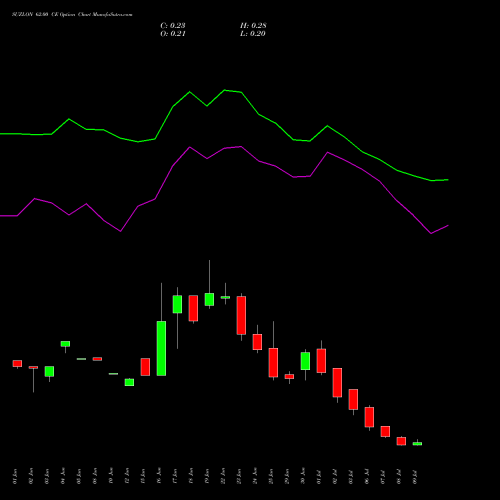This screenshot has width=500, height=500.
Task: Click the 24 Jun date label
Action: pyautogui.click(x=255, y=476)
